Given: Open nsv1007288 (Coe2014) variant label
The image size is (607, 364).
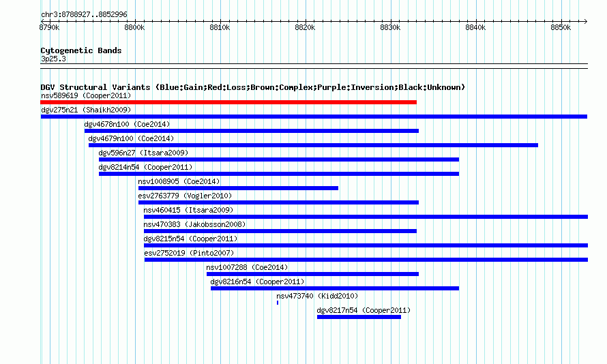Looking at the screenshot, I should click(247, 267).
